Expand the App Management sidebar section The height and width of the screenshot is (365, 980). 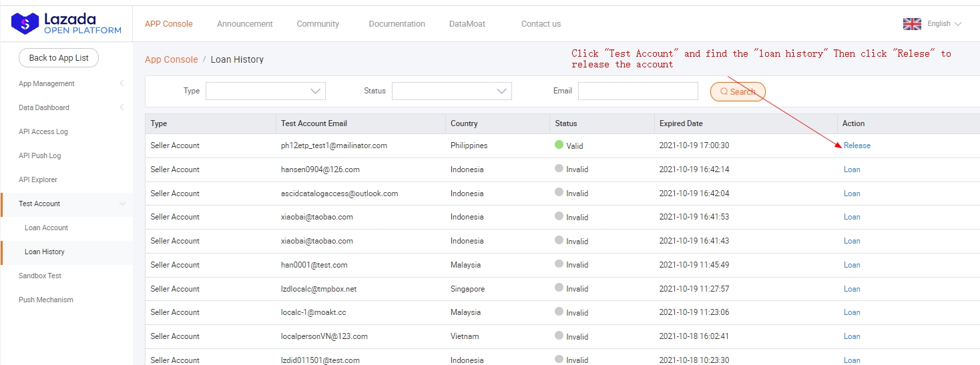click(70, 83)
